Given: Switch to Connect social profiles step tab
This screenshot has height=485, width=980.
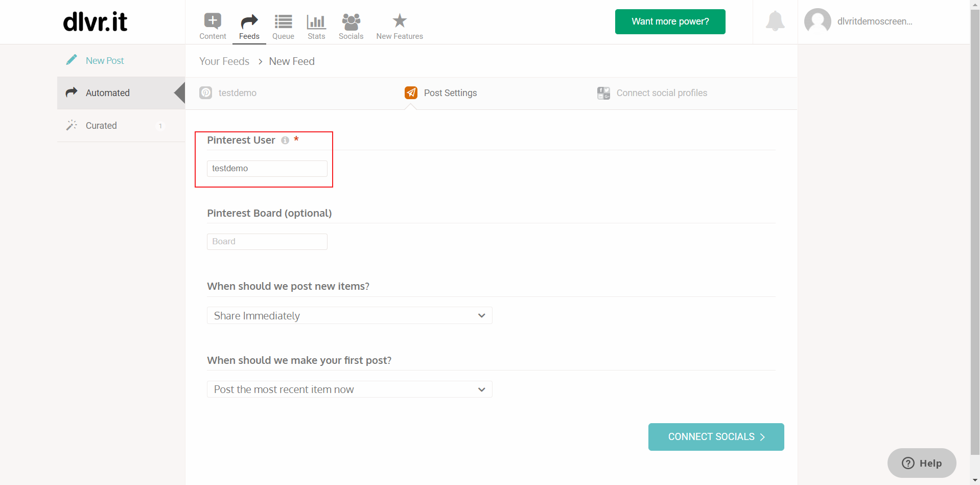Looking at the screenshot, I should (x=652, y=93).
